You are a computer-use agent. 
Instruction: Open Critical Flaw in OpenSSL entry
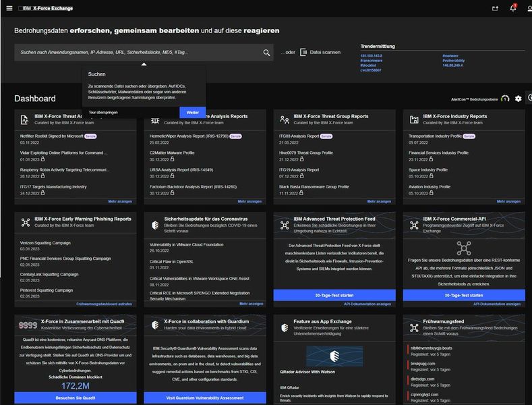pyautogui.click(x=172, y=262)
